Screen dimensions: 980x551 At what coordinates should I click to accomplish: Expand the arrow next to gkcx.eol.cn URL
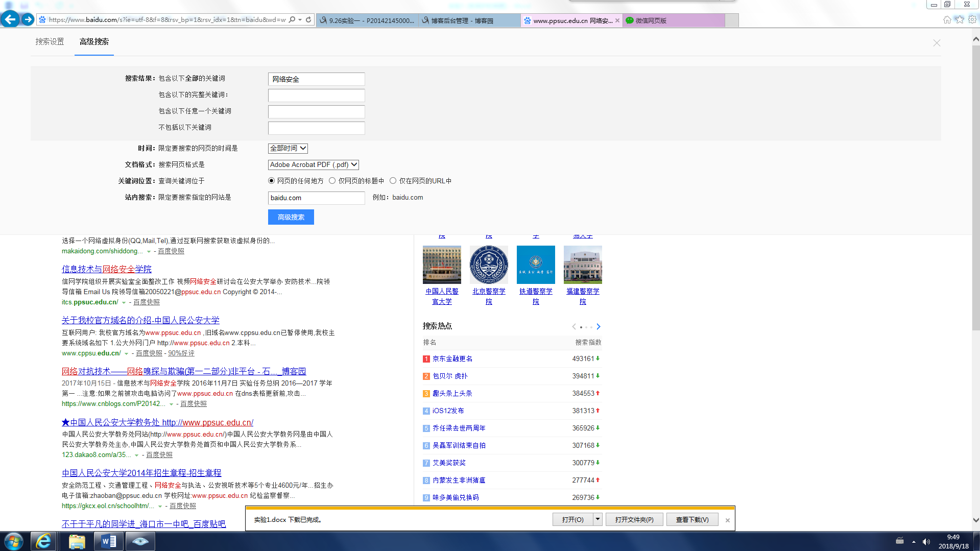click(x=160, y=507)
